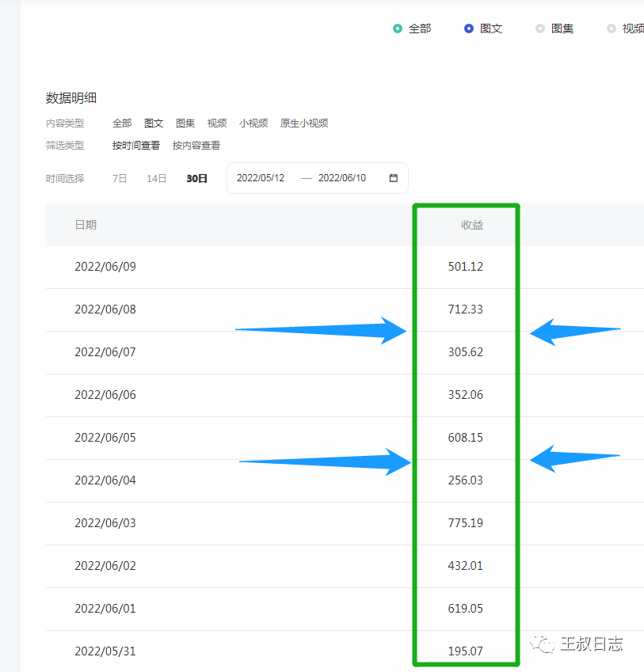Filter content type by 原生小视频
This screenshot has width=644, height=672.
click(x=304, y=123)
